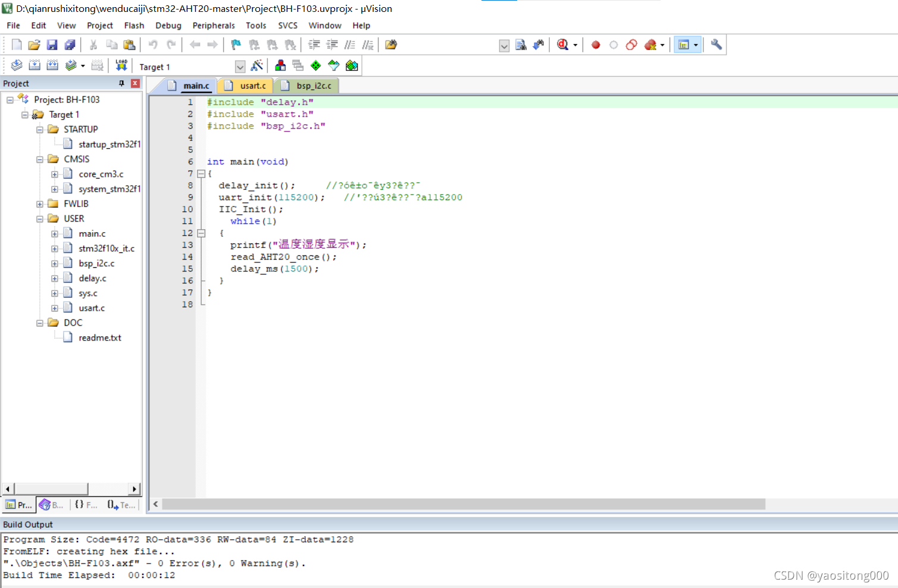Download to flash with the LOAD icon
The height and width of the screenshot is (588, 898).
coord(121,65)
